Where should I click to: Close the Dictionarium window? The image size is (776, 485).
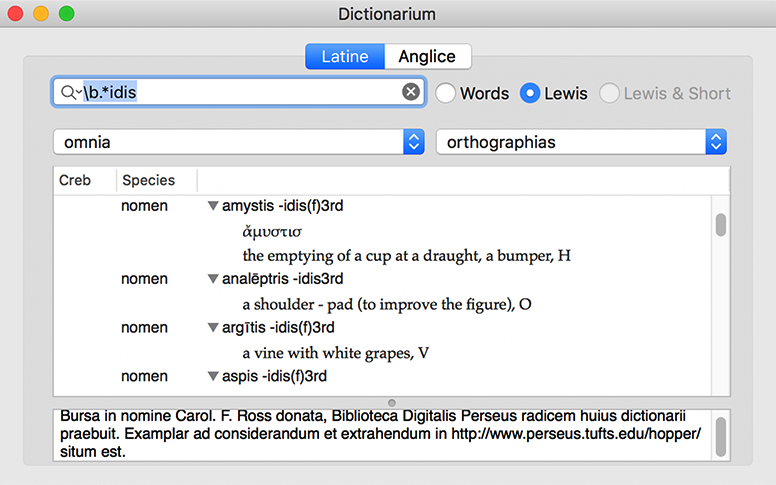pyautogui.click(x=15, y=13)
